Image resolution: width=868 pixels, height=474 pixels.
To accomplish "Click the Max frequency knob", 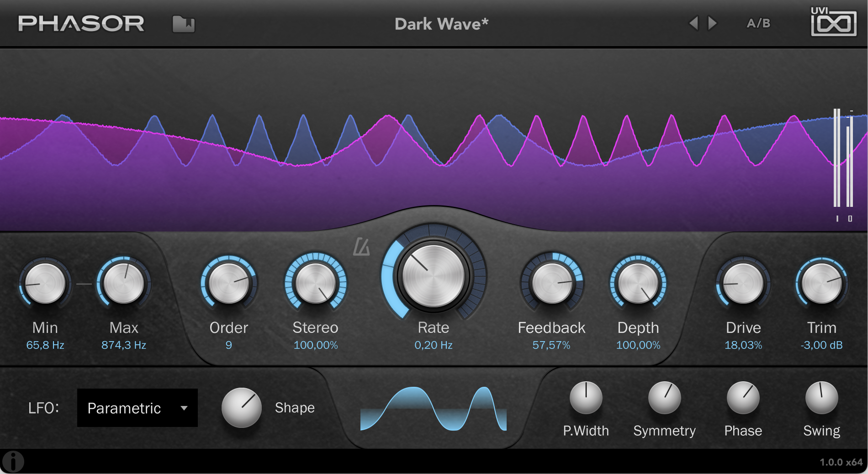I will (123, 284).
